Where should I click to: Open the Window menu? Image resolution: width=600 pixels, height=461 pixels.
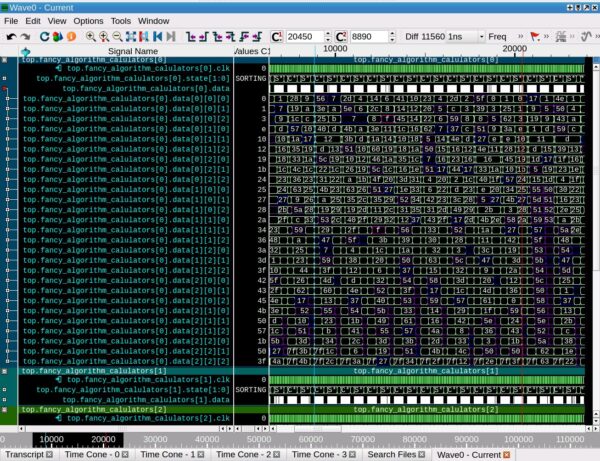pyautogui.click(x=153, y=21)
